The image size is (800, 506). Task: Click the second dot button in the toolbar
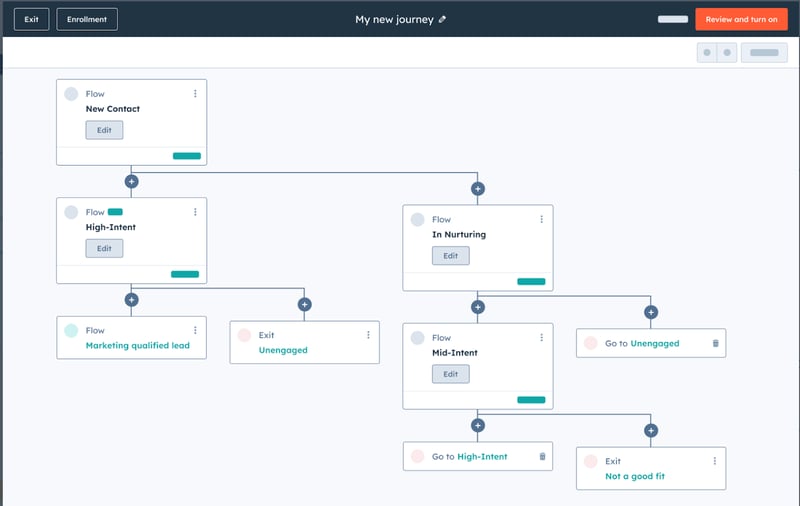click(727, 53)
